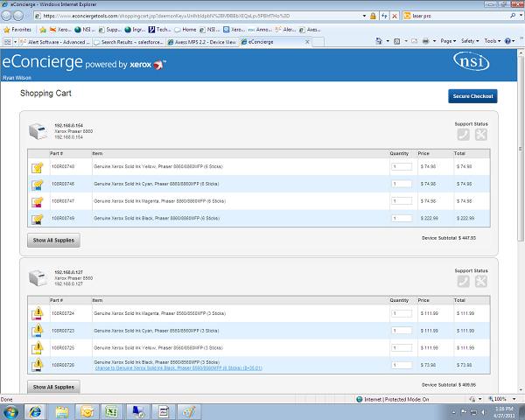525x420 pixels.
Task: Click the warning icon for Black 108R00726
Action: [38, 365]
